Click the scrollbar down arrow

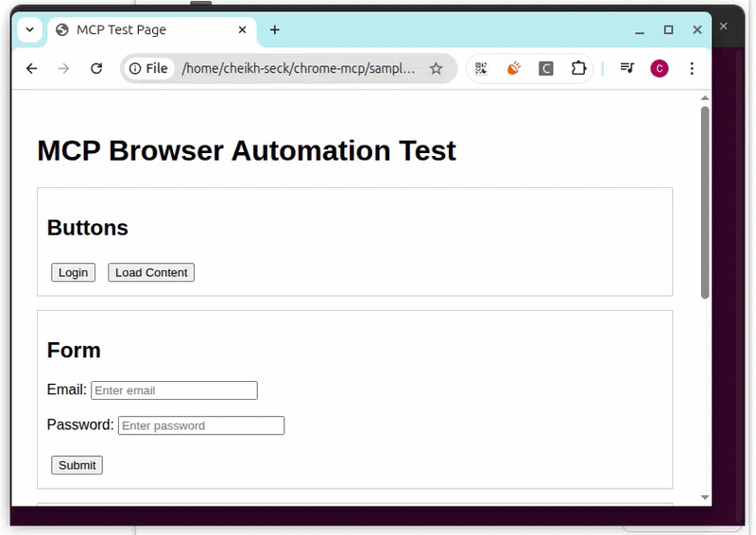[705, 497]
